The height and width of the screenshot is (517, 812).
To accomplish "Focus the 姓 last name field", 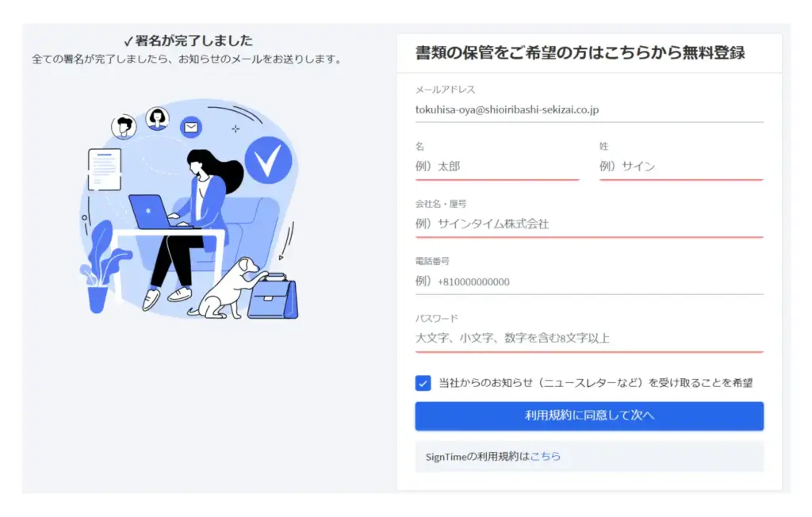I will coord(681,167).
